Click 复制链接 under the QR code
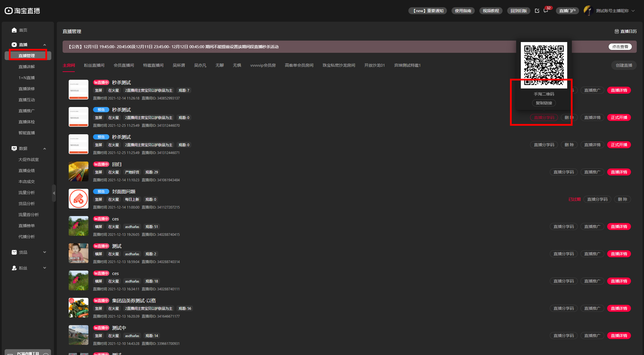Viewport: 644px width, 355px height. click(x=544, y=103)
